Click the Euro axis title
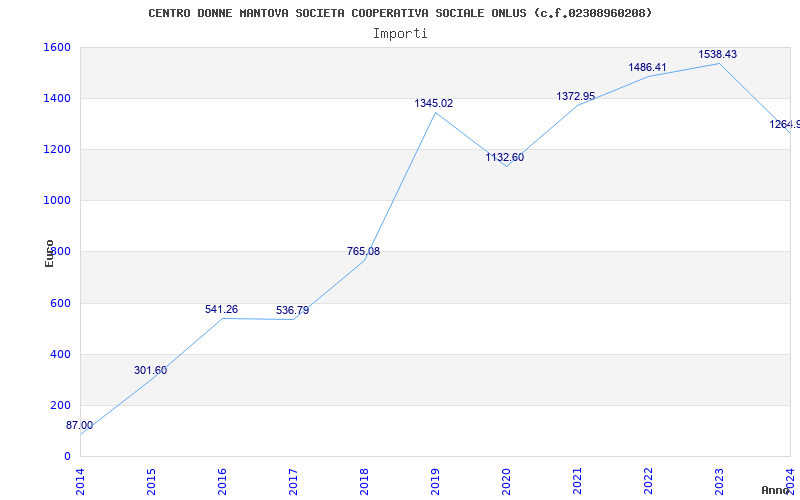 [x=49, y=253]
